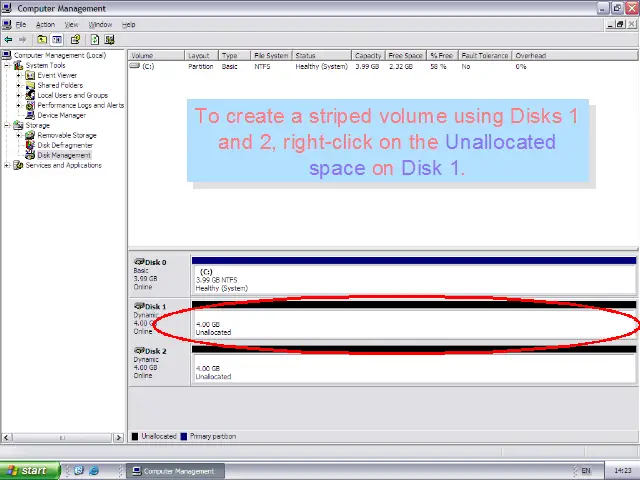
Task: Click right arrow of tree horizontal scrollbar
Action: (118, 438)
